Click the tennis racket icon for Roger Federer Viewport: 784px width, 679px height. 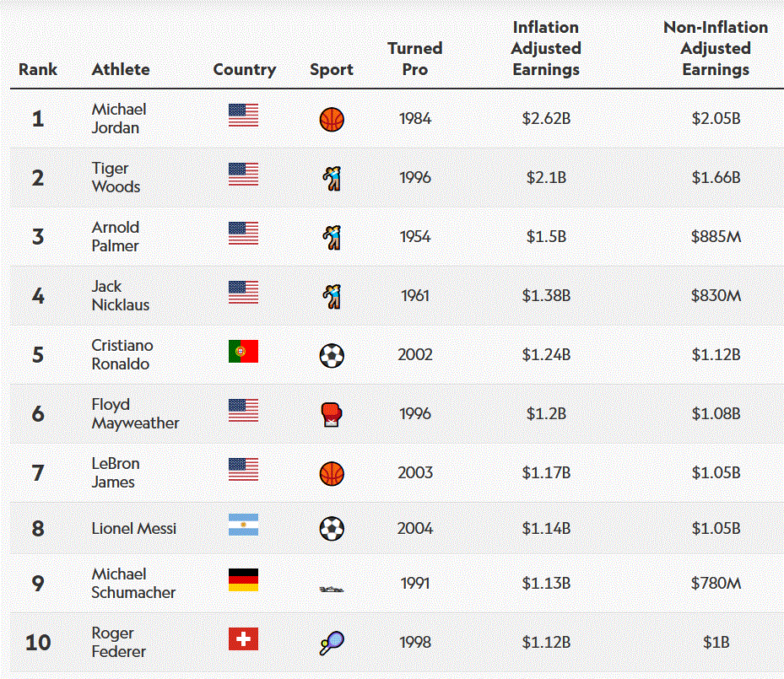[x=332, y=644]
